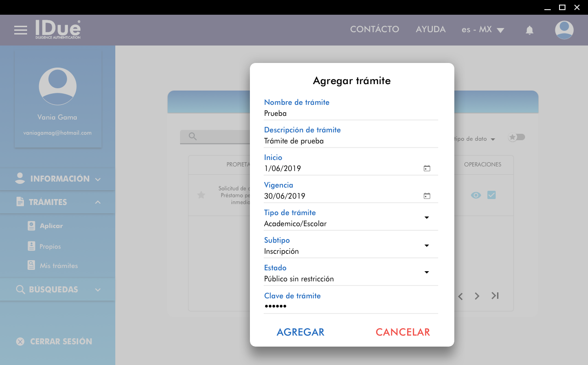Viewport: 588px width, 365px height.
Task: Expand the Estado dropdown
Action: pos(426,273)
